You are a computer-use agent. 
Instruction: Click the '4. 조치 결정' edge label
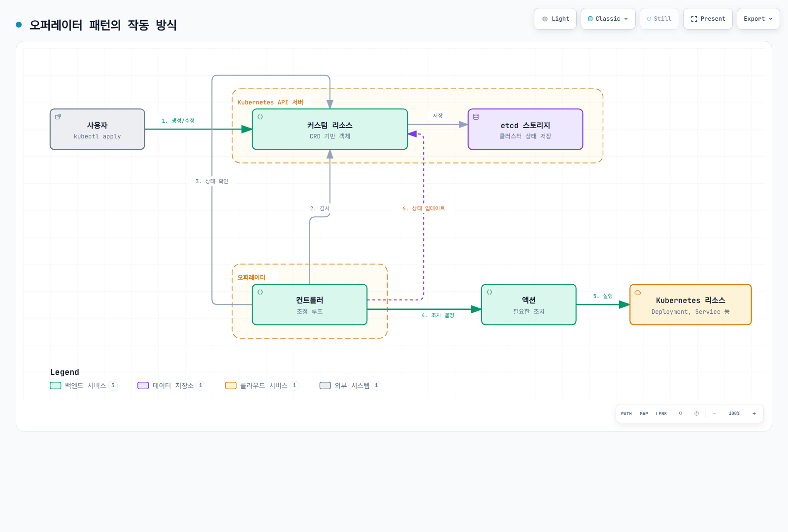click(438, 315)
